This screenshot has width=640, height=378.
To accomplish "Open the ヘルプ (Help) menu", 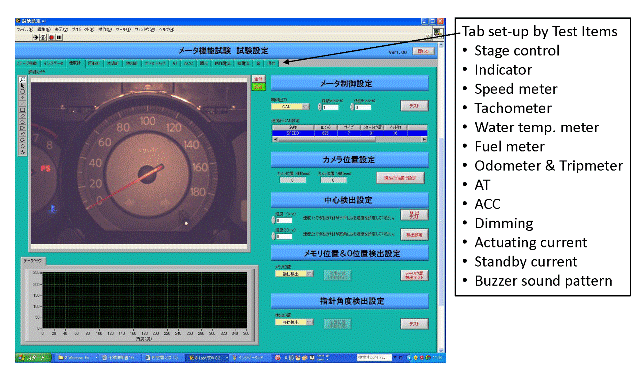I will 166,29.
